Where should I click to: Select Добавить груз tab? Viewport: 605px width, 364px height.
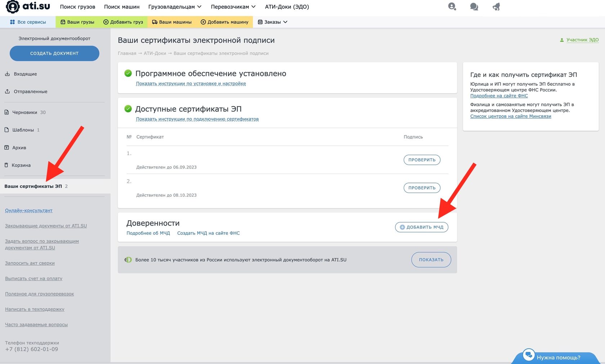click(x=123, y=22)
